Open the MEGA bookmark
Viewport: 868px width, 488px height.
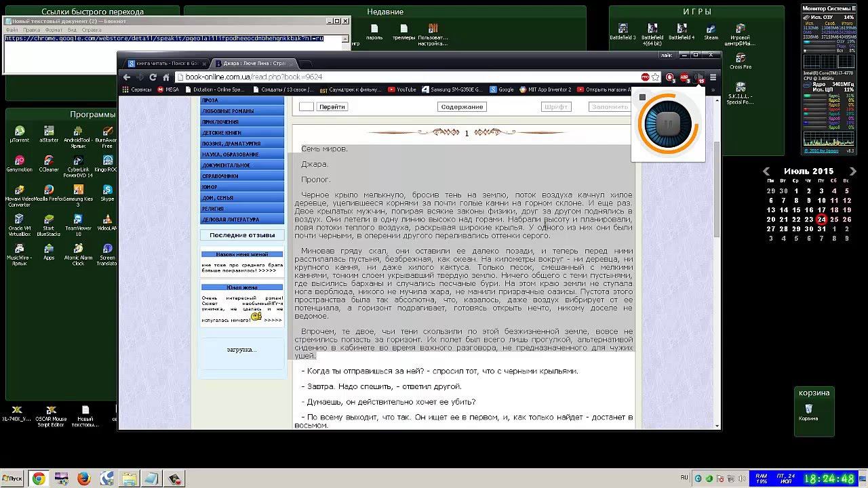click(x=168, y=89)
